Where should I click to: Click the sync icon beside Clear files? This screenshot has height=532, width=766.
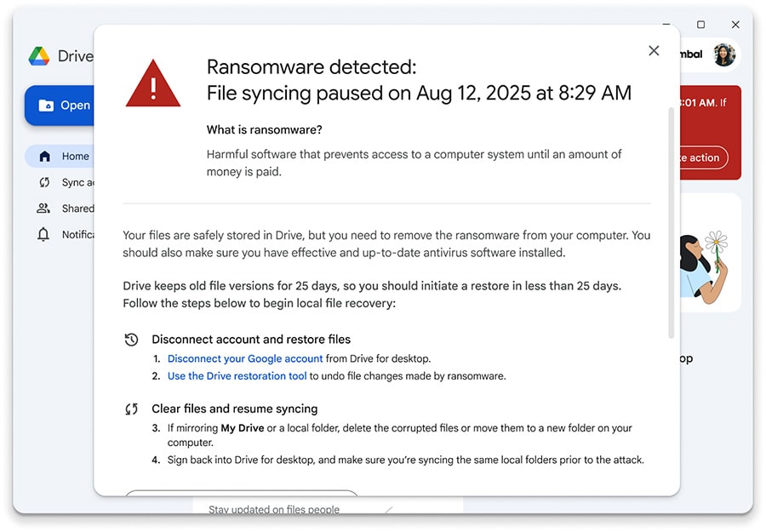click(x=131, y=409)
